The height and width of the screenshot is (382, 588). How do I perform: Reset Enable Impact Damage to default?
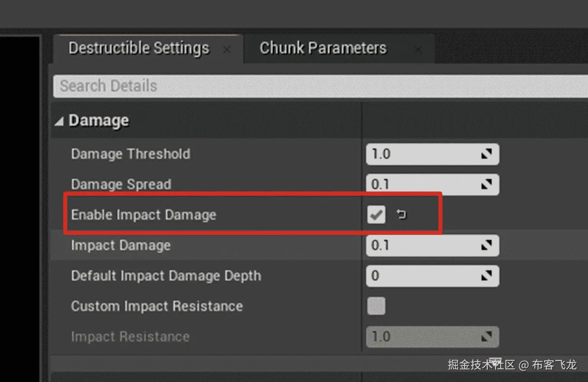[401, 214]
